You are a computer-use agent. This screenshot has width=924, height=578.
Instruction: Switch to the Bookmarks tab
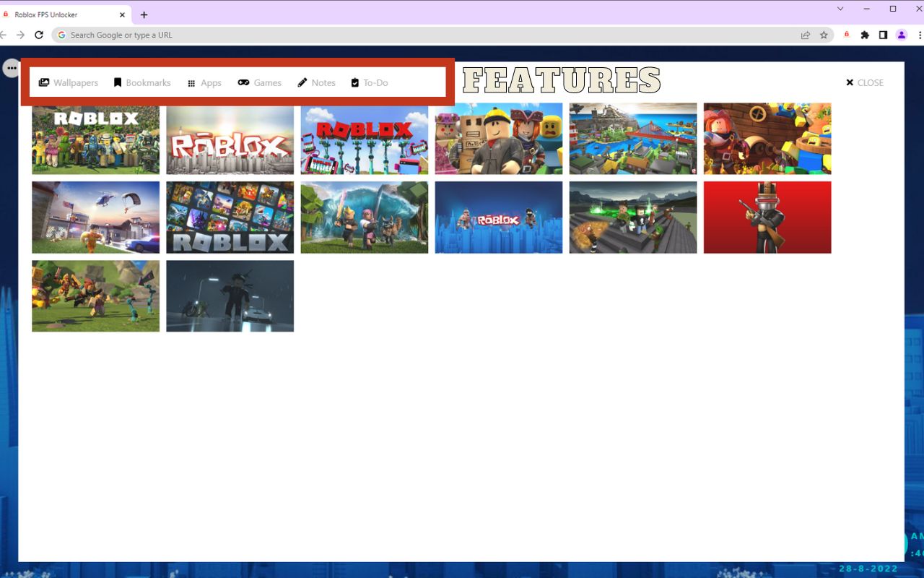click(x=142, y=82)
